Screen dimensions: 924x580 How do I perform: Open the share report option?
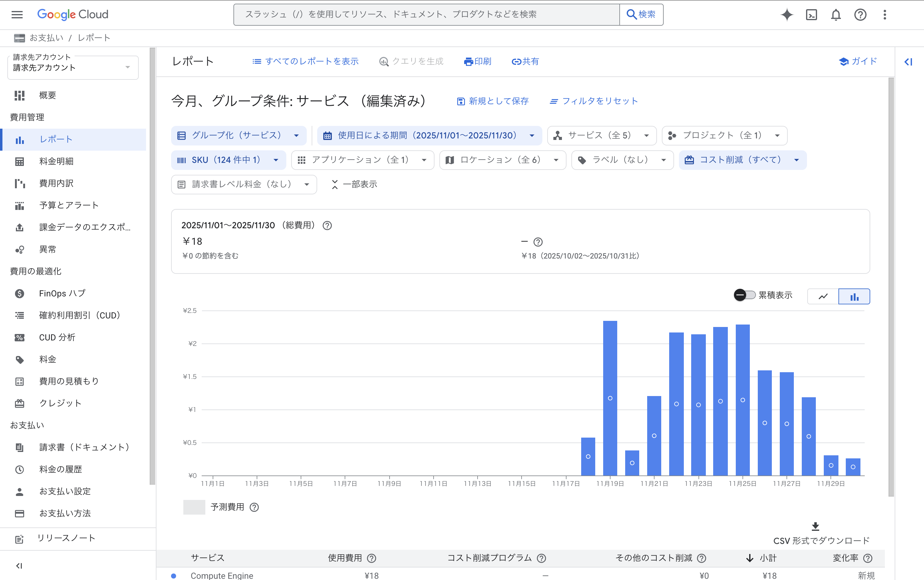(x=525, y=61)
